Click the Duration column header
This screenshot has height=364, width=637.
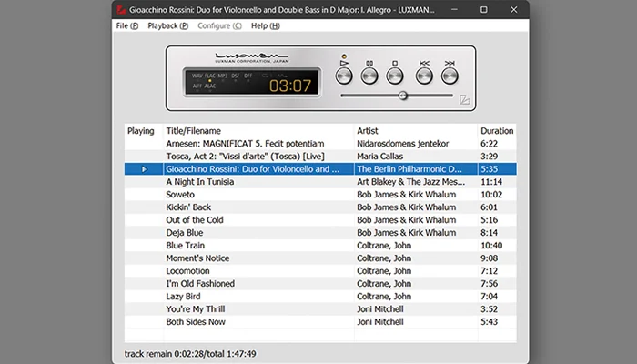tap(496, 131)
